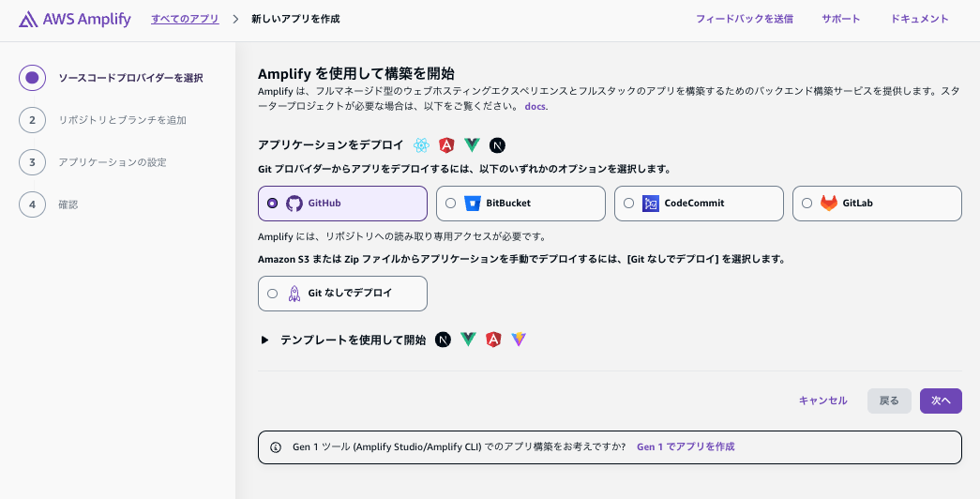
Task: Click the rocket icon for Git なしでデプロイ
Action: click(294, 294)
